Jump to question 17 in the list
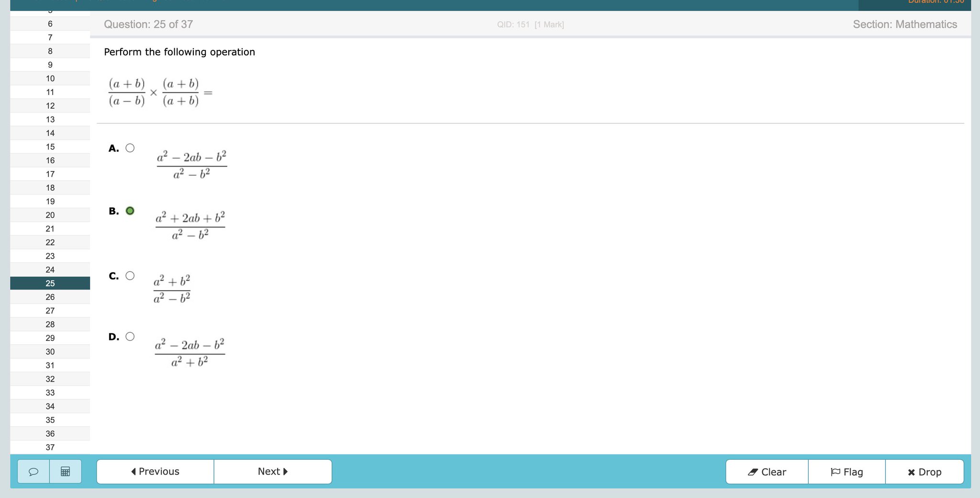Image resolution: width=980 pixels, height=498 pixels. click(50, 174)
